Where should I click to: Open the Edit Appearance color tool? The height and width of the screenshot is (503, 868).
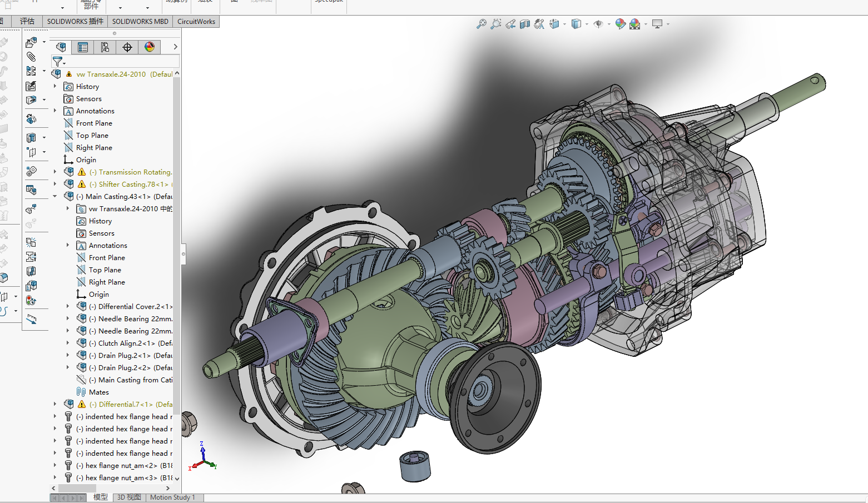point(620,24)
